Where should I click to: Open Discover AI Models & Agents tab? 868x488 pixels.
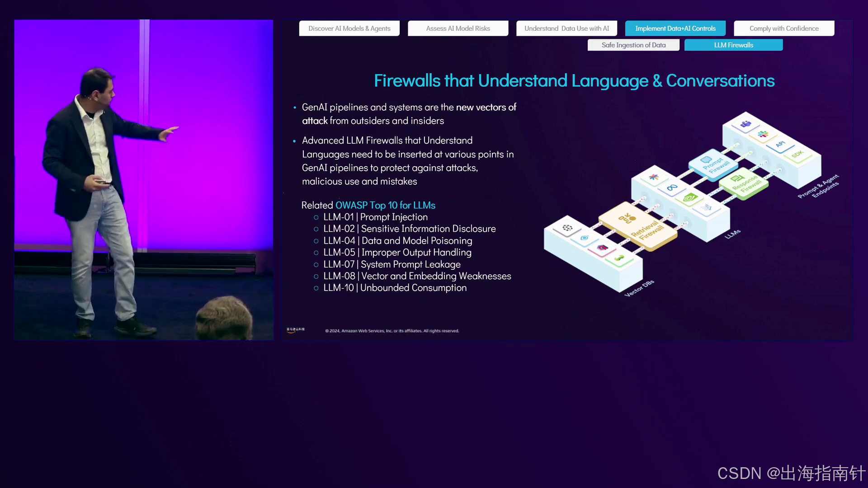pyautogui.click(x=349, y=28)
